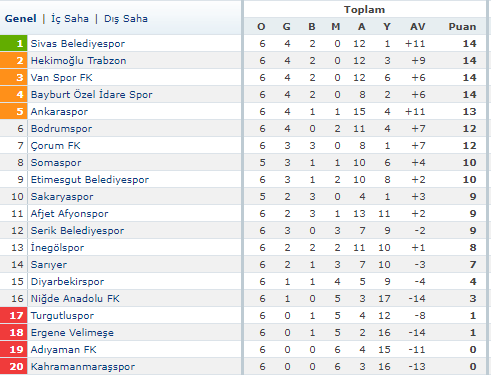The height and width of the screenshot is (378, 491).
Task: Click the Puan column header
Action: coord(462,27)
